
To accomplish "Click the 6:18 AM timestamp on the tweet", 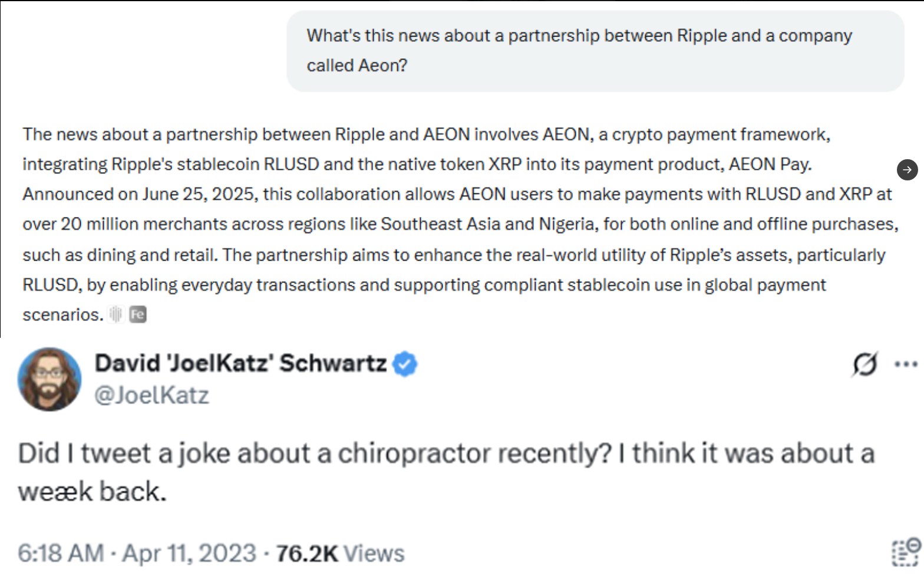I will (x=61, y=553).
